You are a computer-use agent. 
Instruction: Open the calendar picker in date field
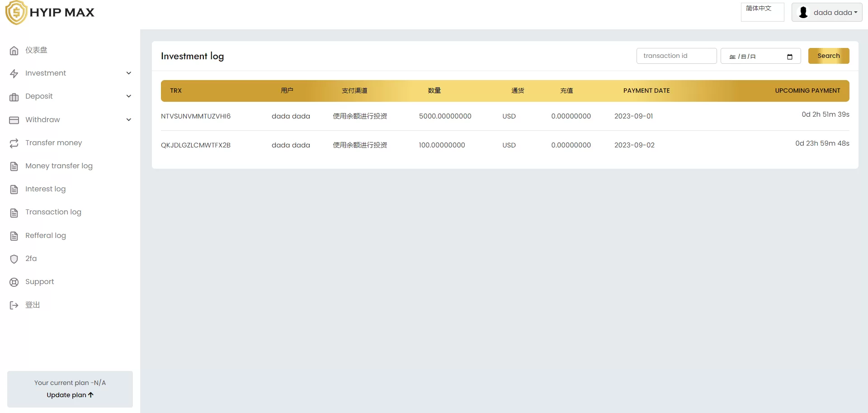pyautogui.click(x=789, y=57)
